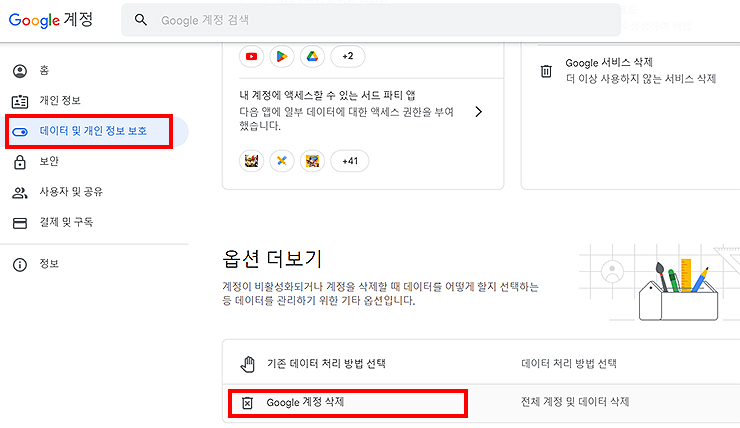The height and width of the screenshot is (428, 740).
Task: Click the 사용자 및 공유 people icon
Action: click(20, 193)
